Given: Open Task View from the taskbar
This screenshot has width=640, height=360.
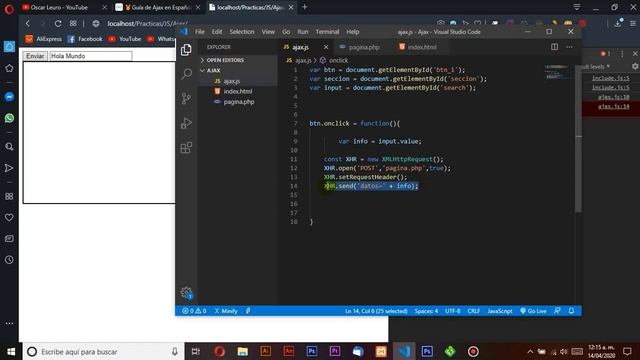Looking at the screenshot, I should click(x=196, y=351).
